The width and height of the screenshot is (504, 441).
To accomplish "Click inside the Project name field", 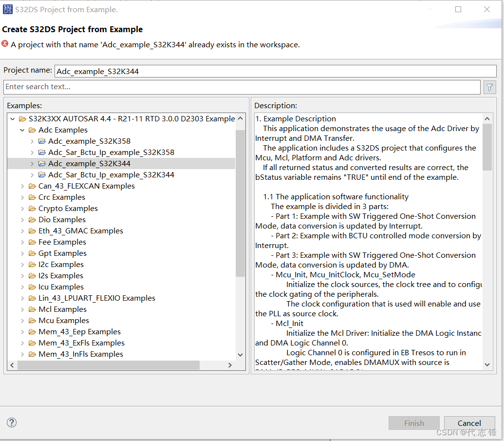I will point(276,71).
